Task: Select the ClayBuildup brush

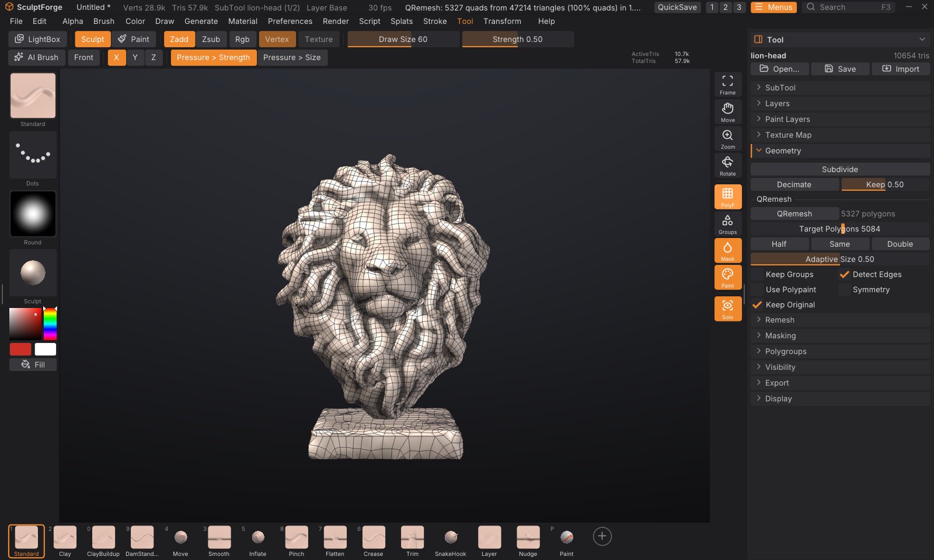Action: click(103, 541)
